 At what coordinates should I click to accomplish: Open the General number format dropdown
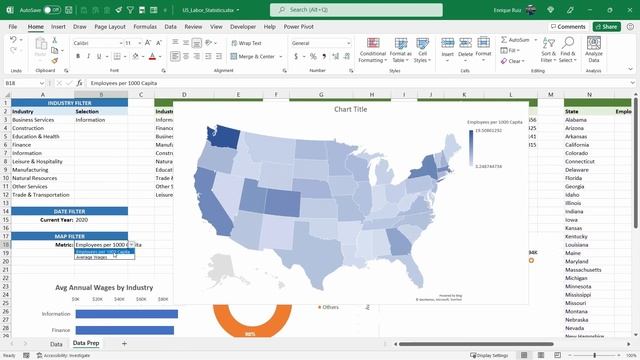tap(349, 43)
